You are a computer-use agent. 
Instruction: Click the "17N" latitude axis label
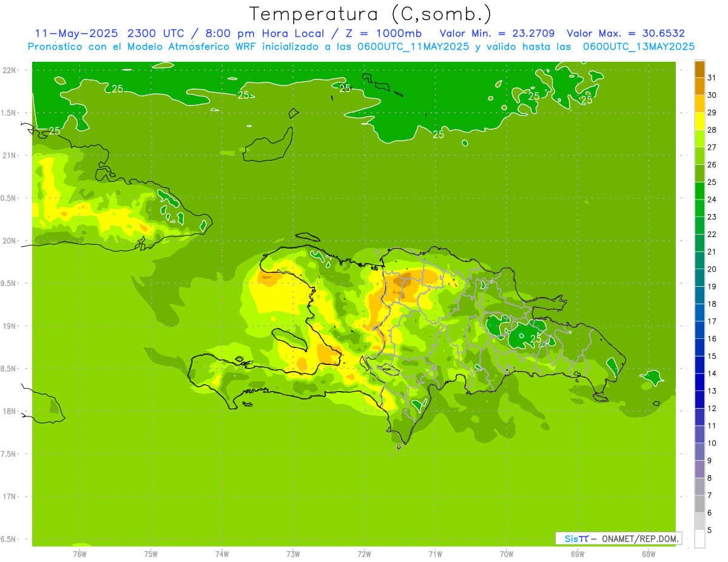click(9, 497)
